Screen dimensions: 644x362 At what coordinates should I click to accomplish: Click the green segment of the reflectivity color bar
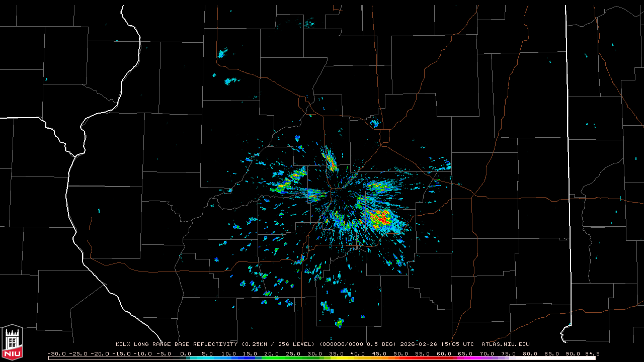(292, 358)
